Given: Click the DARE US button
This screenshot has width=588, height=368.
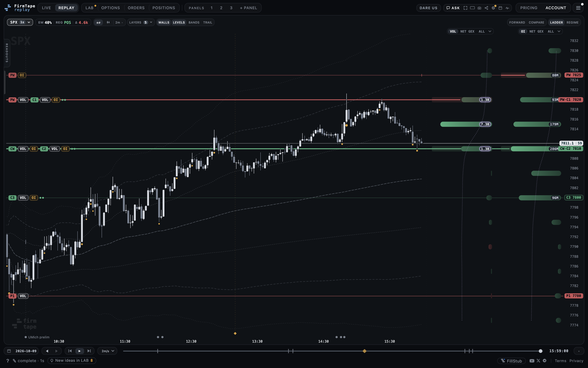Looking at the screenshot, I should click(428, 8).
